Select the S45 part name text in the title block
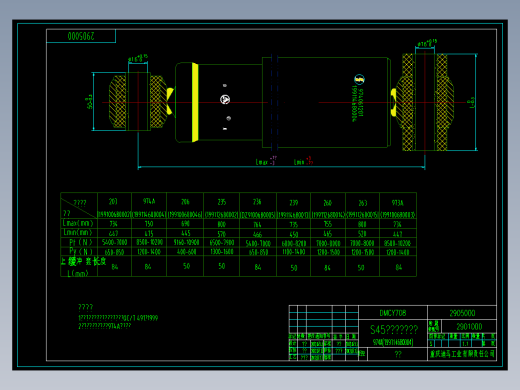This screenshot has height=390, width=520. tap(394, 329)
